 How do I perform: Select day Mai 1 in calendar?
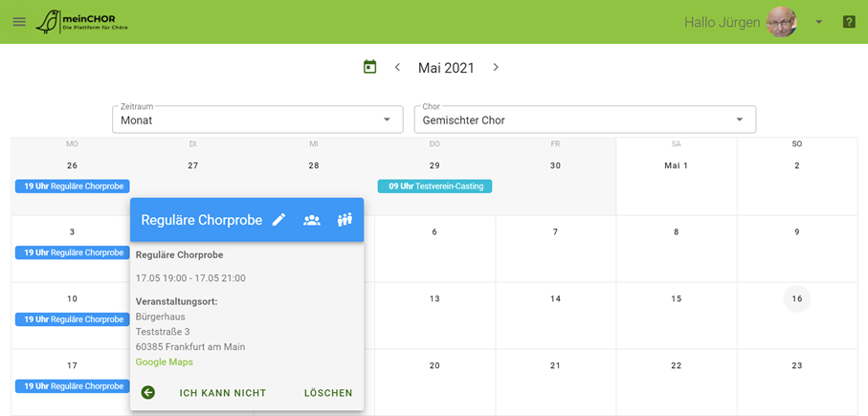(676, 166)
